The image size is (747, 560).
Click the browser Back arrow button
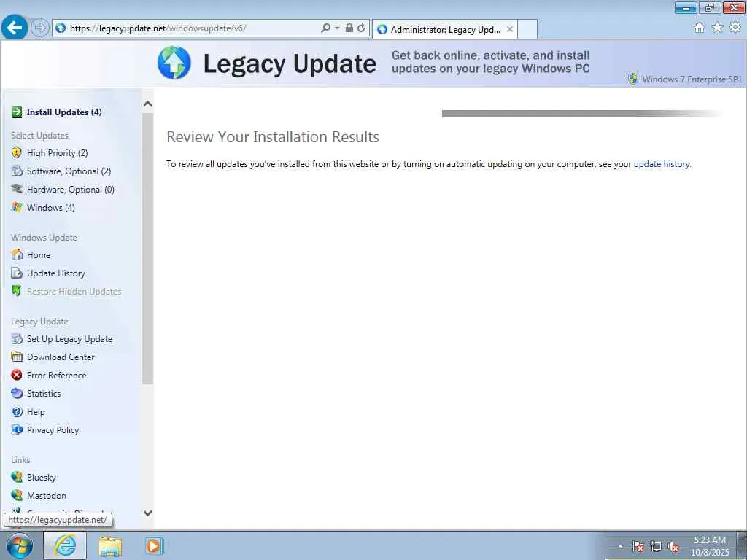click(15, 28)
